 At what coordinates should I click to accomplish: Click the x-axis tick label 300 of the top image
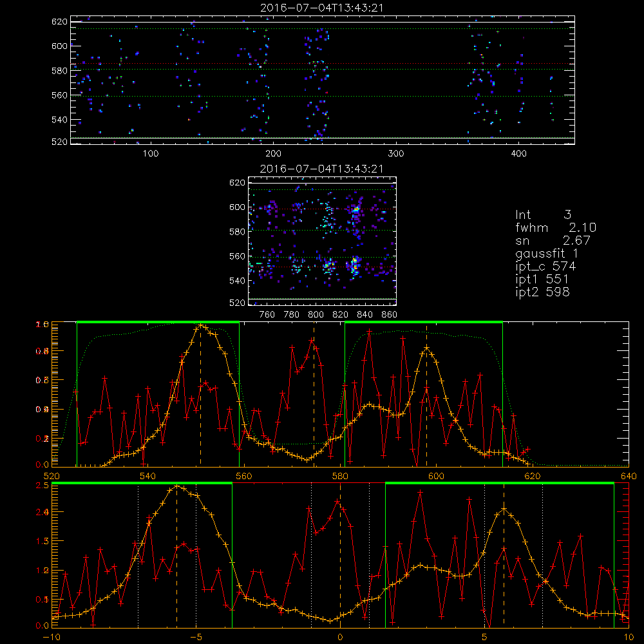click(x=396, y=154)
